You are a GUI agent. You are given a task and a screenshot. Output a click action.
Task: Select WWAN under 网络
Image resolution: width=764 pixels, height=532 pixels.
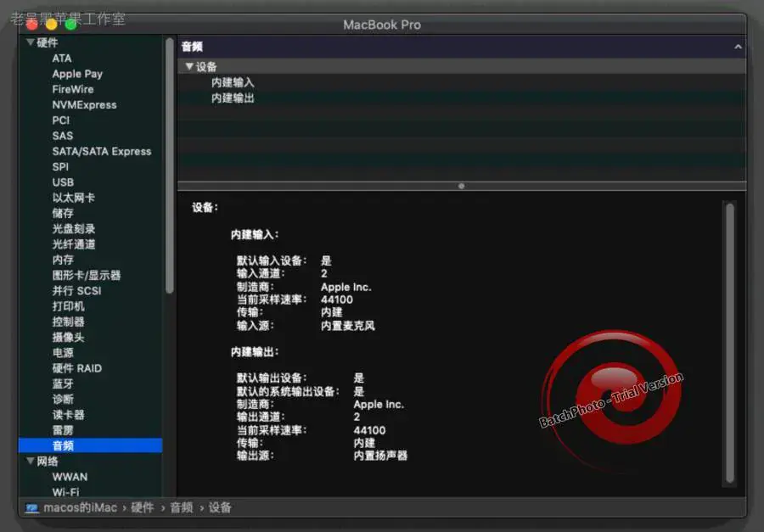click(70, 477)
